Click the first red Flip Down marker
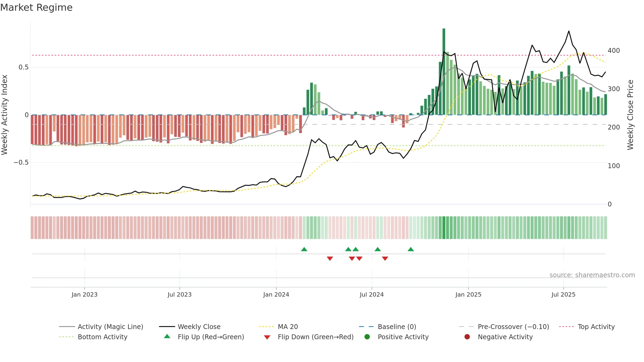The image size is (644, 362). (330, 258)
